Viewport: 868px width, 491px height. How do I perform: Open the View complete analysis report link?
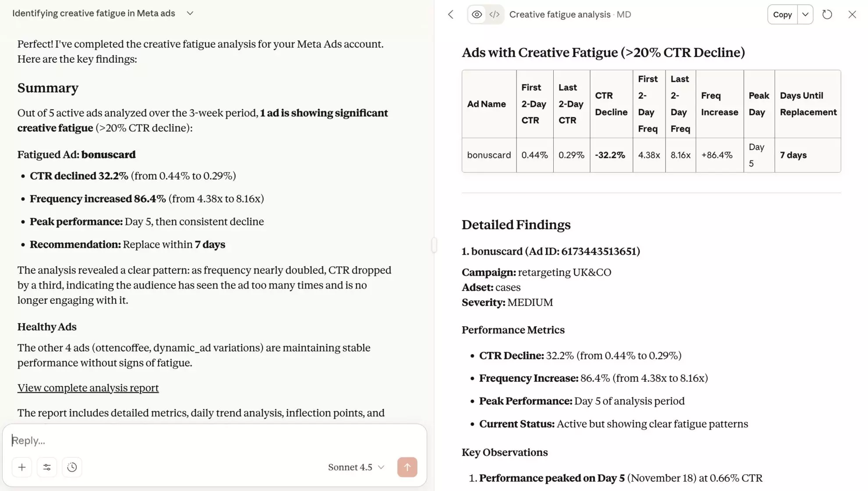(x=88, y=388)
